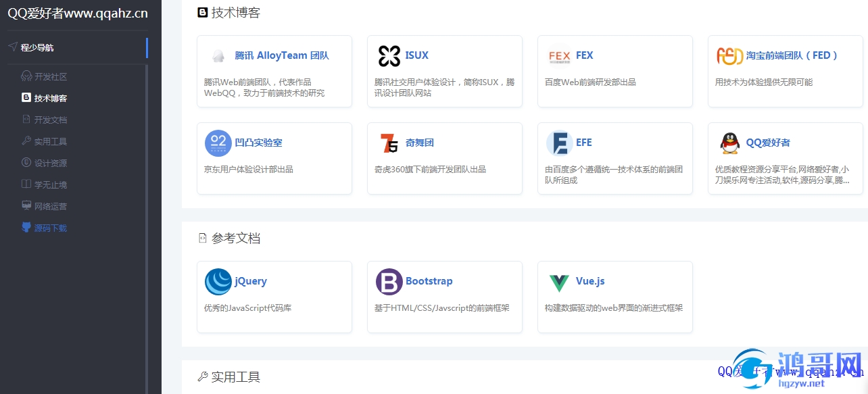This screenshot has width=868, height=394.
Task: Click the text "用技术为体验提供无限可能"
Action: 764,82
